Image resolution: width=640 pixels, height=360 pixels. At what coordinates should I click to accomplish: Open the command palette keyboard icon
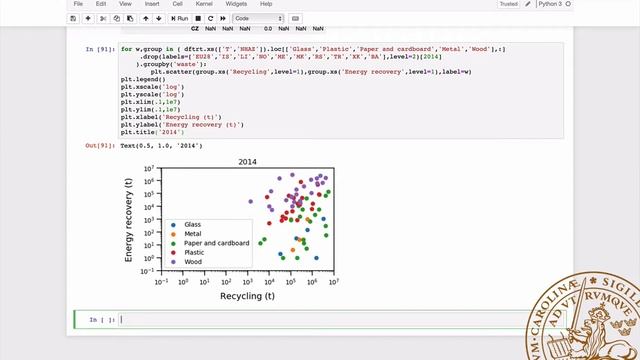pos(296,18)
